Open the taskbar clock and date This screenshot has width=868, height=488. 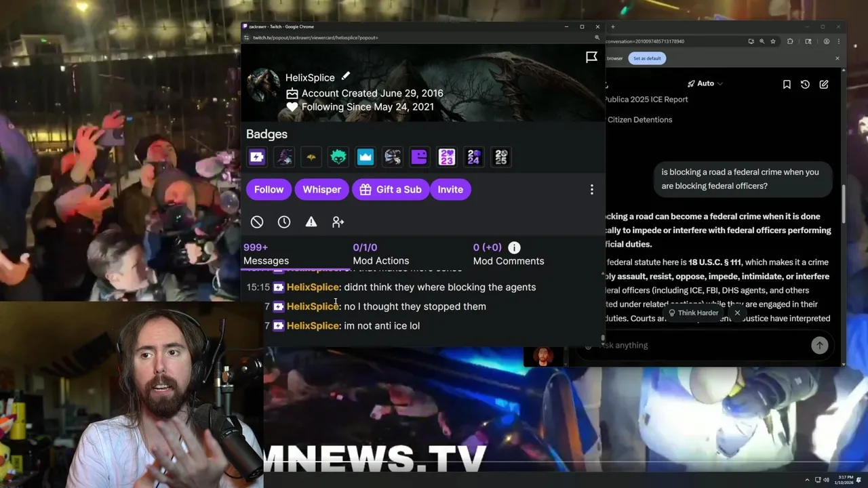click(844, 481)
